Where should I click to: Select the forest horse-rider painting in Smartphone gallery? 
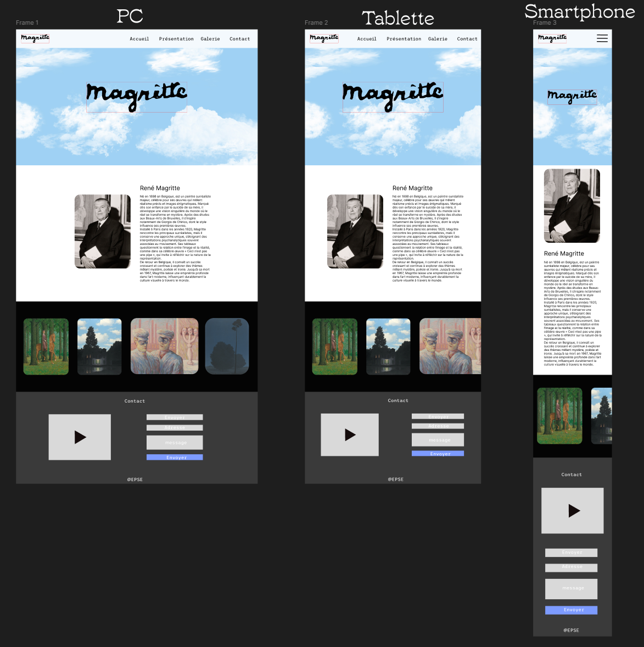(559, 416)
